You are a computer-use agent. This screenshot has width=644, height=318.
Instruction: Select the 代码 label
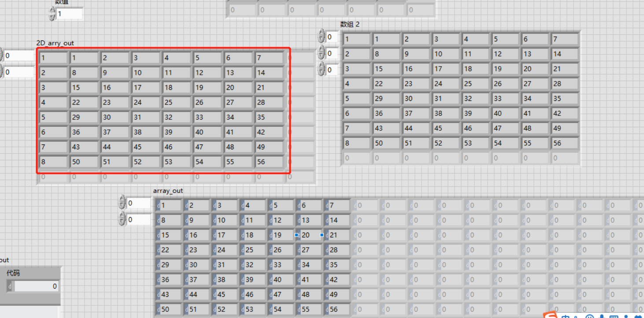click(13, 273)
